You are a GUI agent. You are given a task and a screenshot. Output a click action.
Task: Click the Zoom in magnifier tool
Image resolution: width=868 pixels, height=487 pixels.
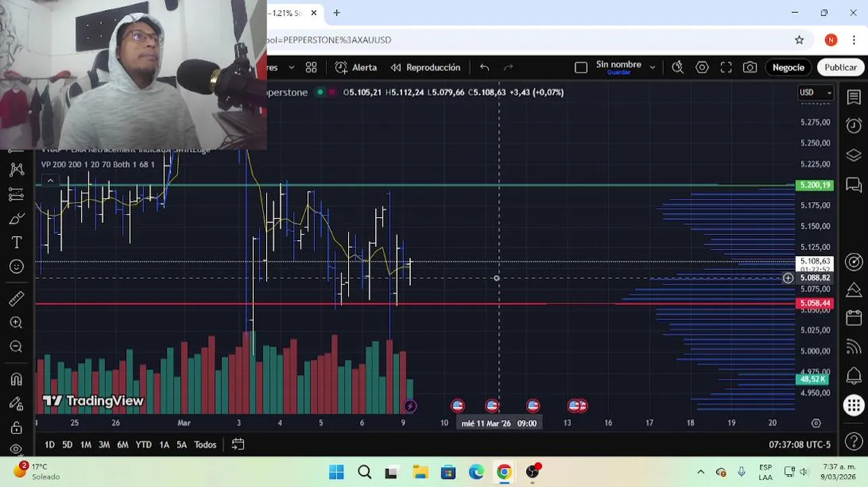pyautogui.click(x=17, y=323)
